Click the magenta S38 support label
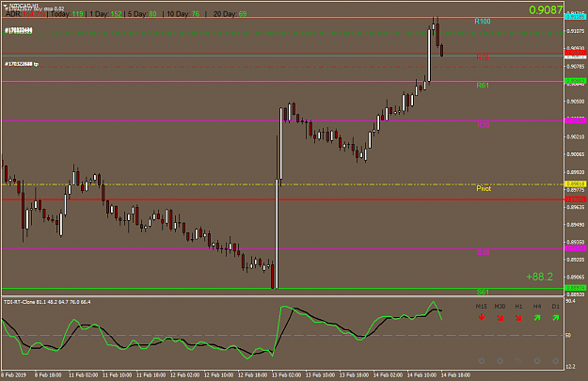Viewport: 588px width, 381px height. [483, 252]
